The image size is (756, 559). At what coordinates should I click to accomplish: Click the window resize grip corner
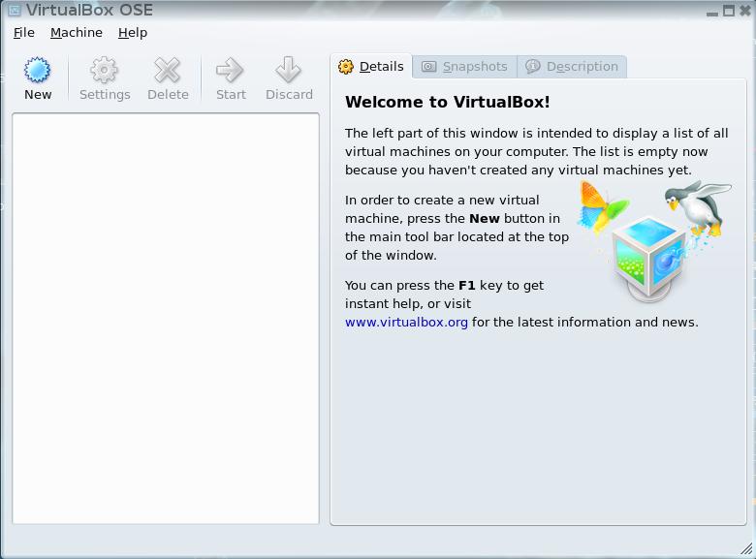coord(746,548)
